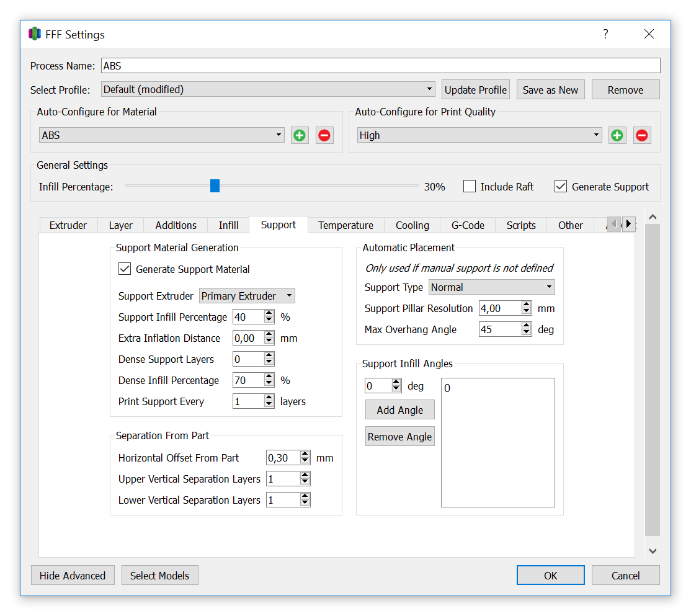Click the Add Angle button
The width and height of the screenshot is (691, 616).
[x=399, y=410]
